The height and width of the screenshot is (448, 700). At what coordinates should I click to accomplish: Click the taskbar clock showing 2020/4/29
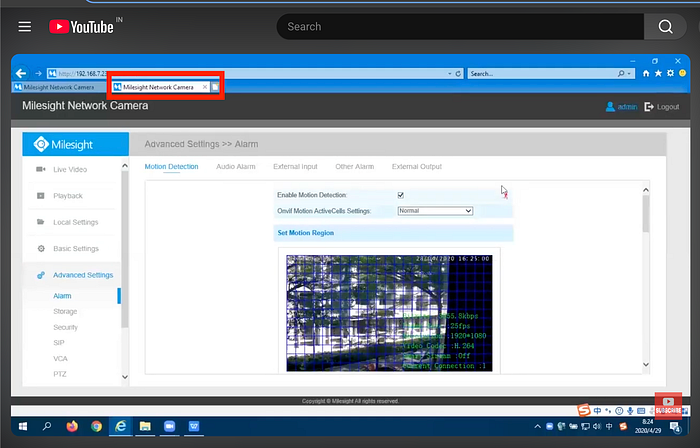pyautogui.click(x=647, y=427)
